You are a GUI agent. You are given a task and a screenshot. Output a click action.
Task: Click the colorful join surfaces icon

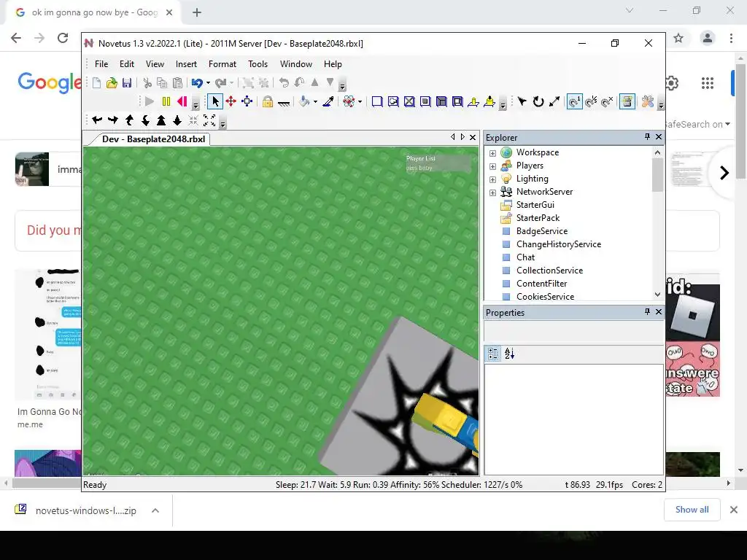(648, 101)
